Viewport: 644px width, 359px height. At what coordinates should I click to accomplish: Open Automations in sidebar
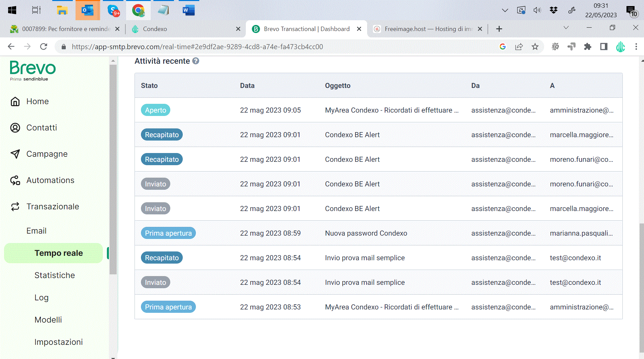(x=42, y=180)
